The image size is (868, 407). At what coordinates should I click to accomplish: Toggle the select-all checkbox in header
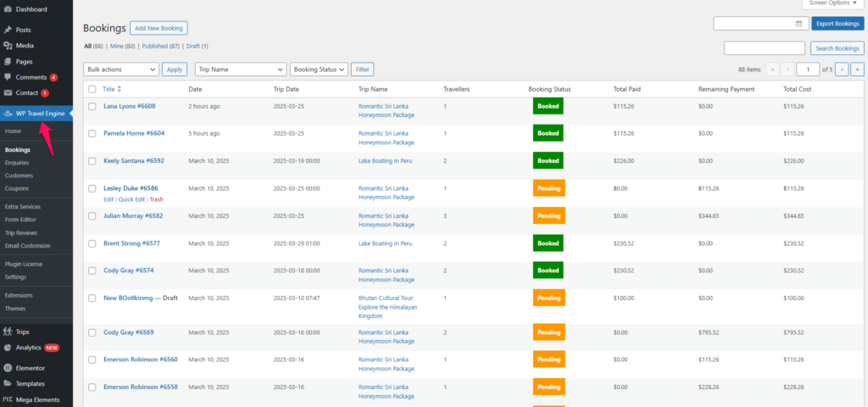[x=92, y=89]
